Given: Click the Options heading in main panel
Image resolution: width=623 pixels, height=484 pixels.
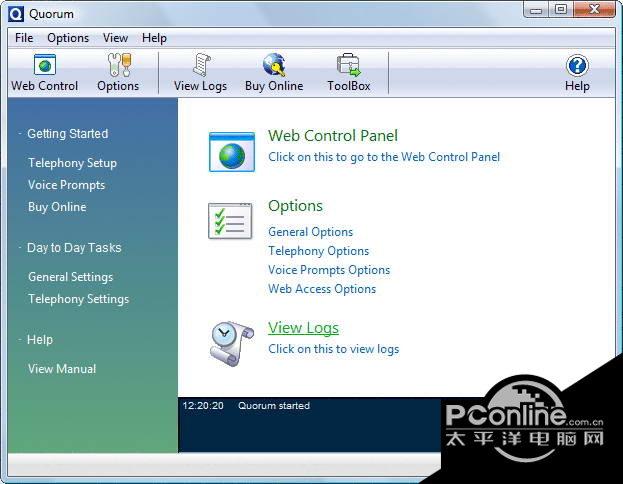Looking at the screenshot, I should point(295,206).
